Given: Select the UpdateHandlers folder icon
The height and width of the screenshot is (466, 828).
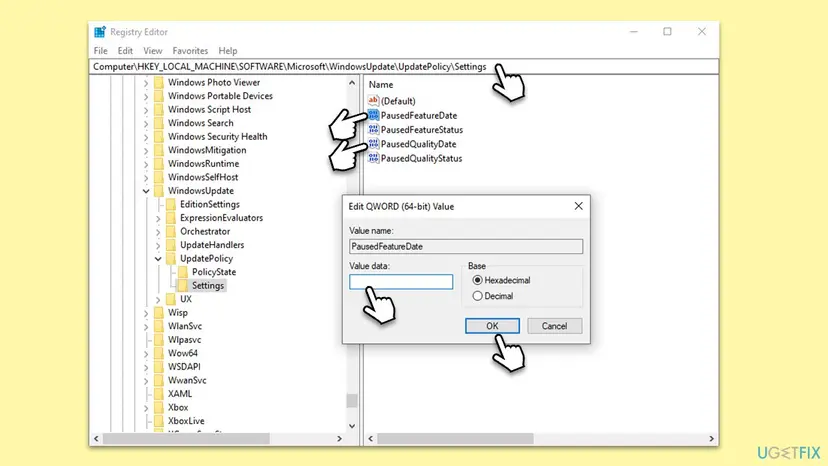Looking at the screenshot, I should point(171,245).
